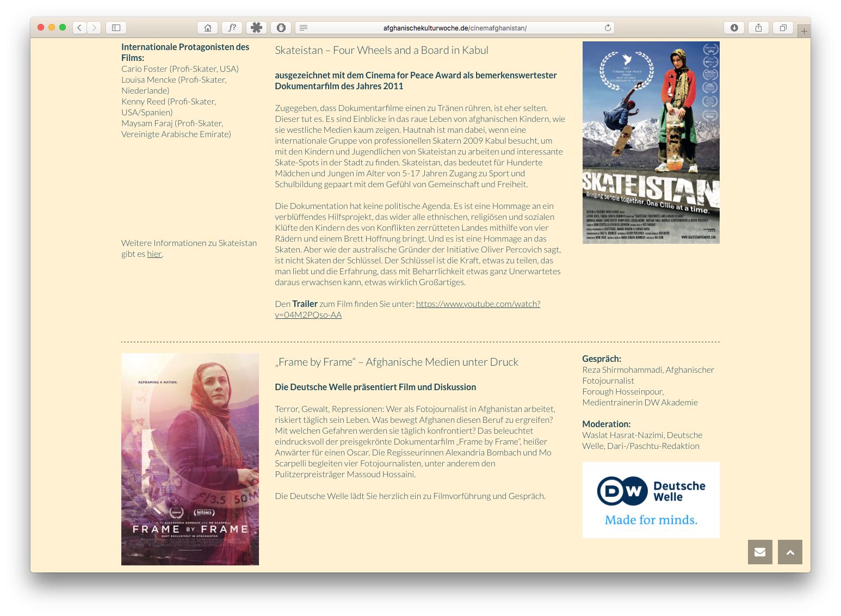Screen dimensions: 841x616
Task: Click the envelope contact button
Action: [x=760, y=552]
